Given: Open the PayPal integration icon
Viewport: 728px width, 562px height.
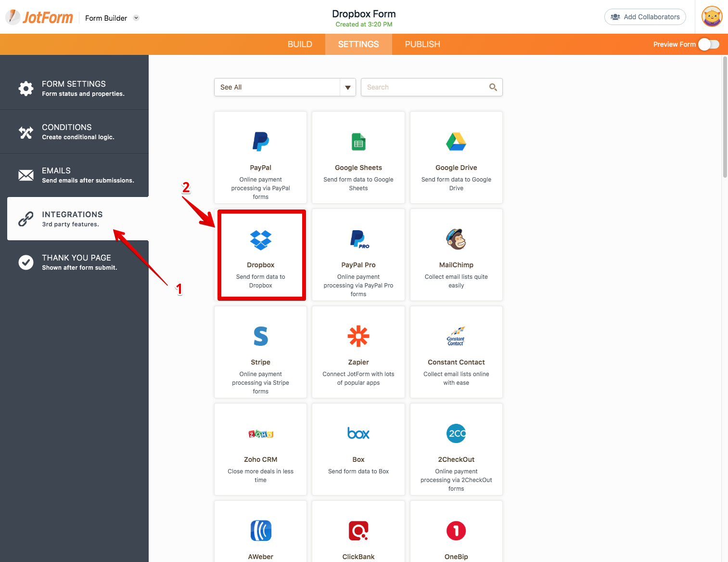Looking at the screenshot, I should point(261,142).
